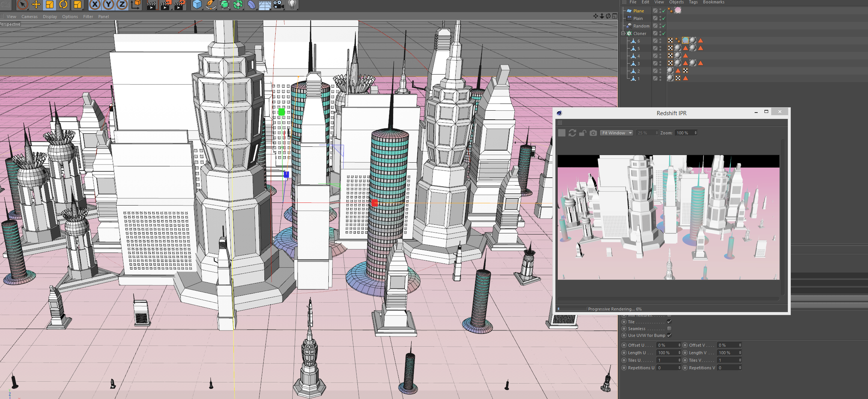The image size is (868, 399).
Task: Click the viewport maximize toggle icon
Action: (x=615, y=16)
